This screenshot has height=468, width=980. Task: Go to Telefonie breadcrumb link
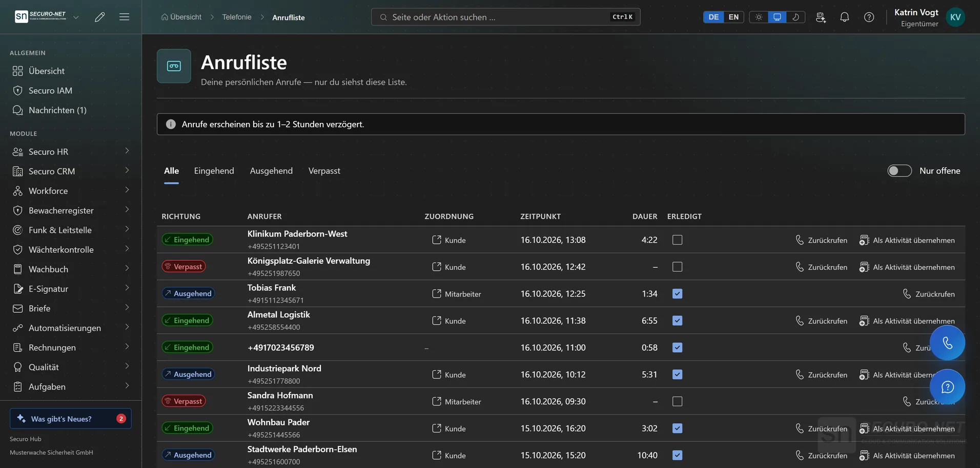(x=237, y=17)
